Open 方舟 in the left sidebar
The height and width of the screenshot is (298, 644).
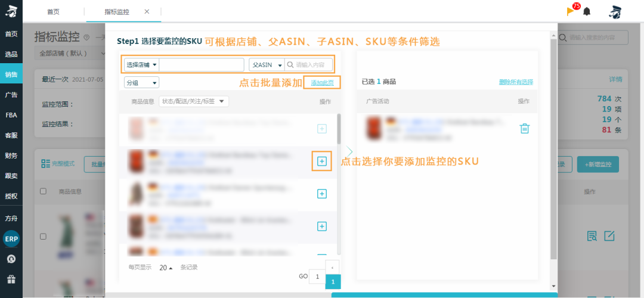click(x=11, y=218)
